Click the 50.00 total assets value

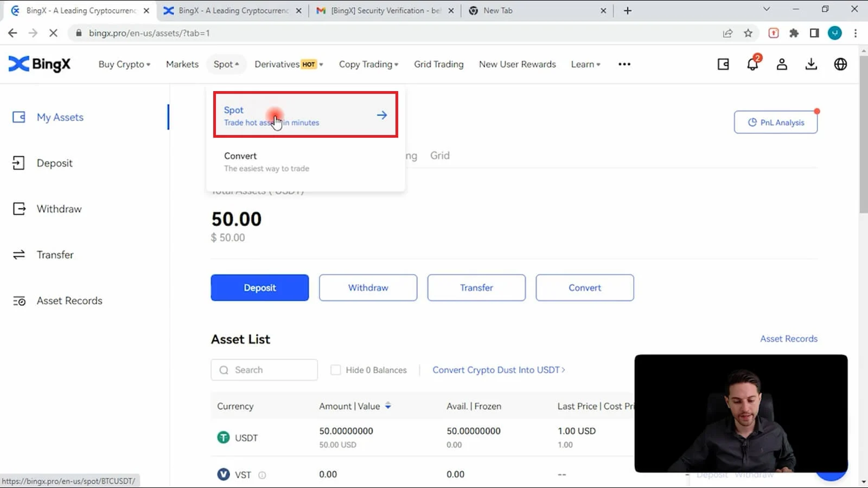(x=237, y=219)
